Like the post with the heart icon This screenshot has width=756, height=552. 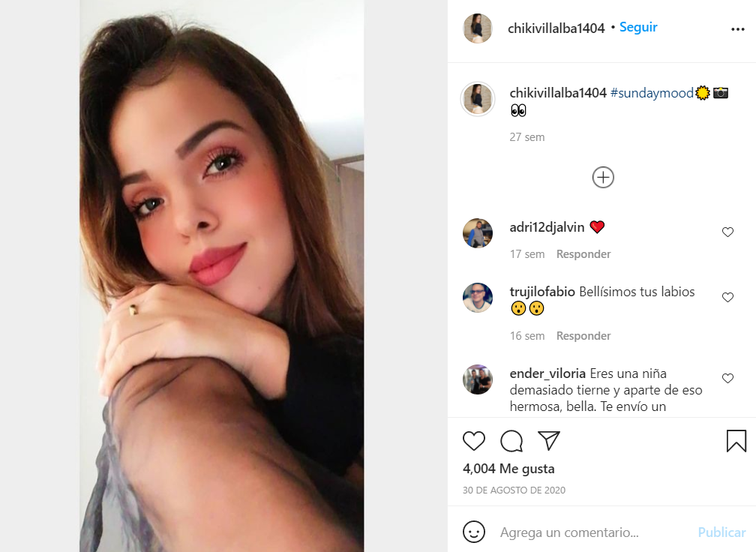(473, 441)
